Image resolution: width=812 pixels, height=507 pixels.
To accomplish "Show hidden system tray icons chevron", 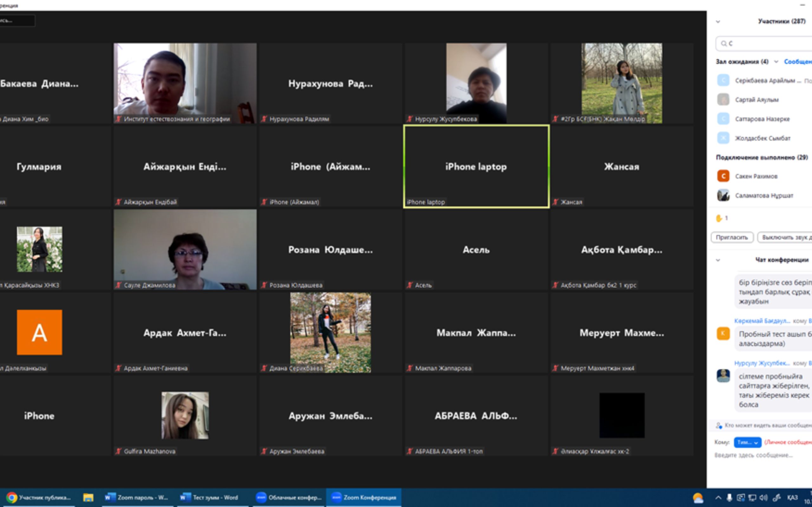I will (x=718, y=497).
